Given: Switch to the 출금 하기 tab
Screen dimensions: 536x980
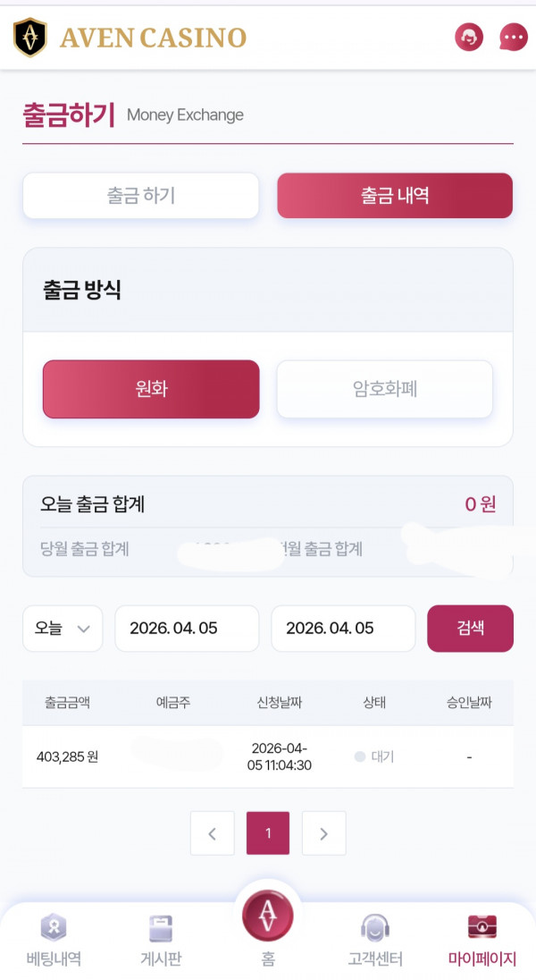Looking at the screenshot, I should [x=139, y=195].
